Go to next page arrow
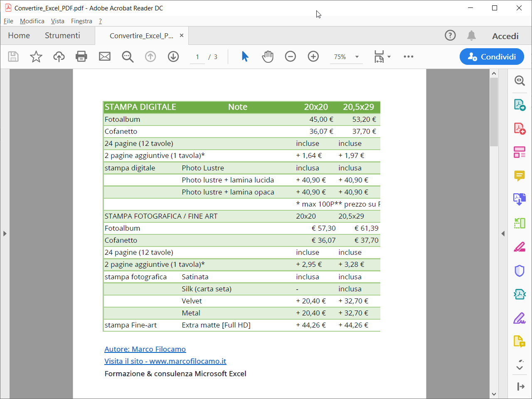 point(173,57)
